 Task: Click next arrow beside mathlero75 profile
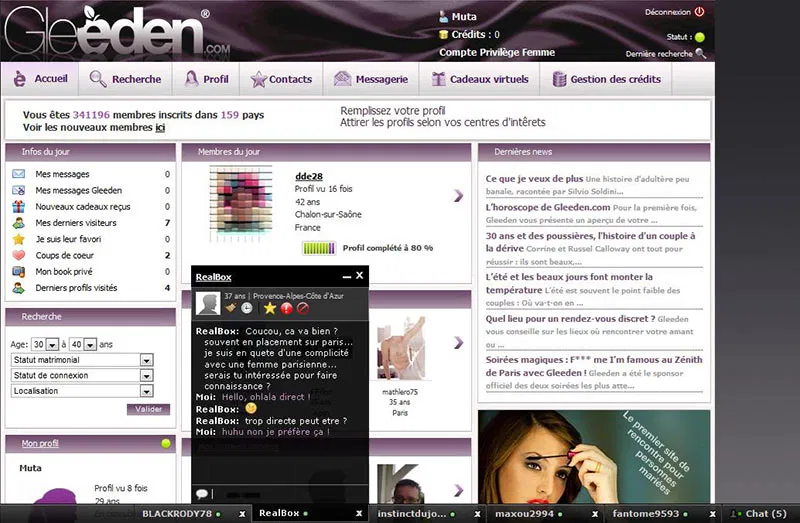(x=458, y=342)
